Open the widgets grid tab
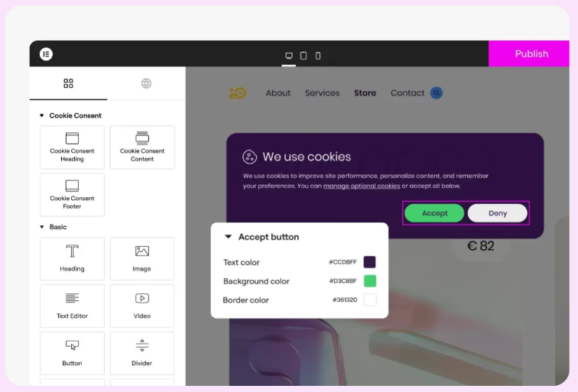 (68, 83)
